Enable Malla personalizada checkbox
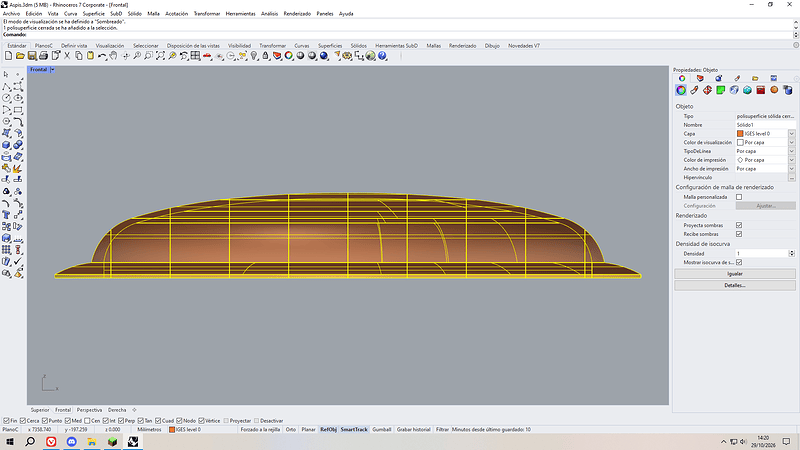The height and width of the screenshot is (450, 800). pos(739,197)
